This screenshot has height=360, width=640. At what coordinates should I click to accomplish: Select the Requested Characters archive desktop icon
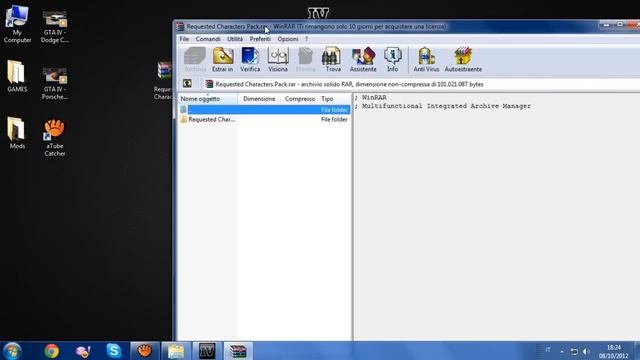point(163,80)
